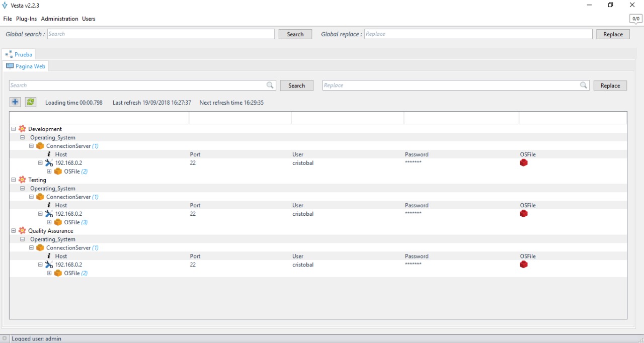Viewport: 644px width, 343px height.
Task: Click the status icon beside Logged user
Action: click(5, 338)
